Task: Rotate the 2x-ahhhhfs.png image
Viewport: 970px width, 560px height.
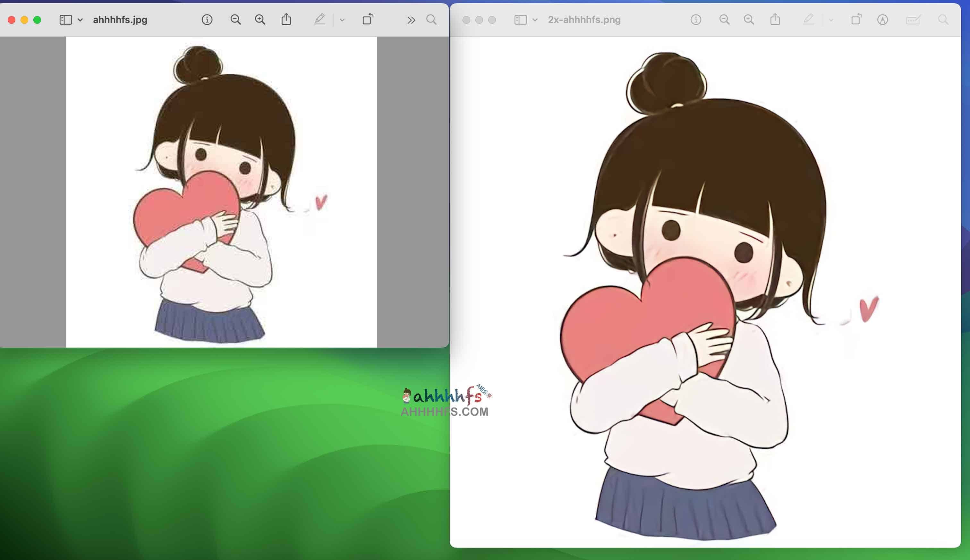Action: [x=856, y=19]
